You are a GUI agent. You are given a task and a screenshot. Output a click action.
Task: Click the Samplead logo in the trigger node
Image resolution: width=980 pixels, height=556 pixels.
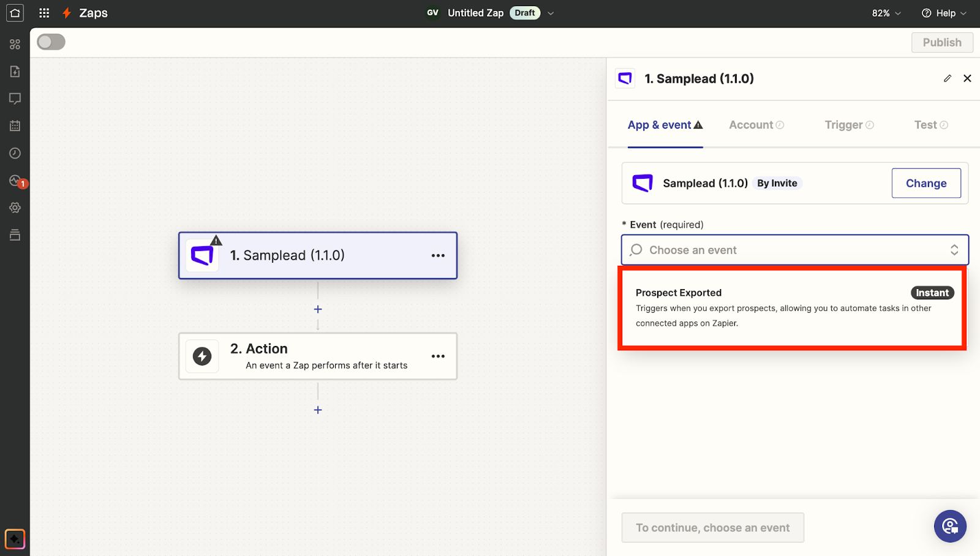click(x=202, y=255)
